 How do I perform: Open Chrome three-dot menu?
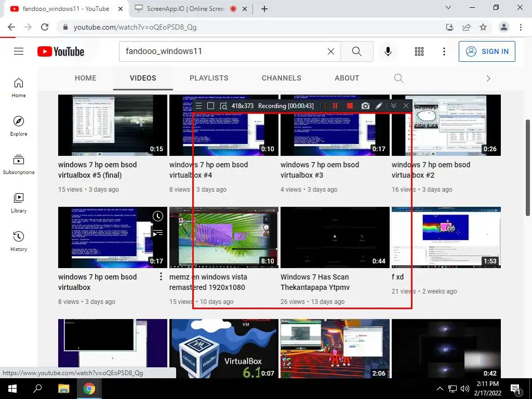click(x=521, y=27)
